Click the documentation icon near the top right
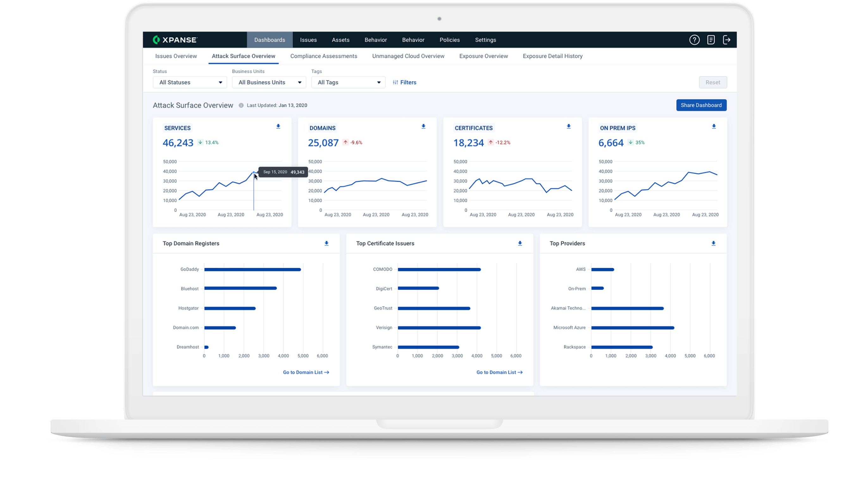Screen dimensions: 863x504 pyautogui.click(x=711, y=40)
